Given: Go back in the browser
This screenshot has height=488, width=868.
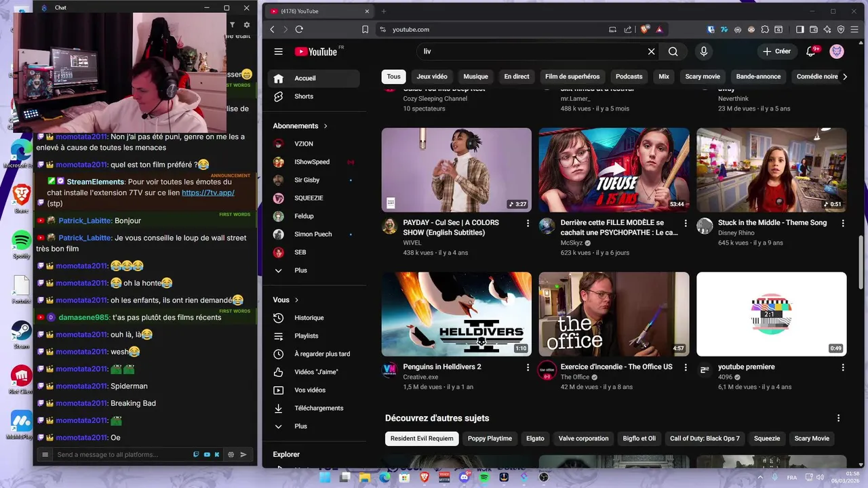Looking at the screenshot, I should [x=272, y=29].
